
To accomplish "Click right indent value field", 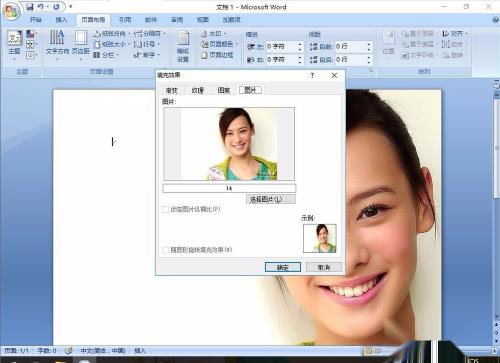I will [x=282, y=60].
